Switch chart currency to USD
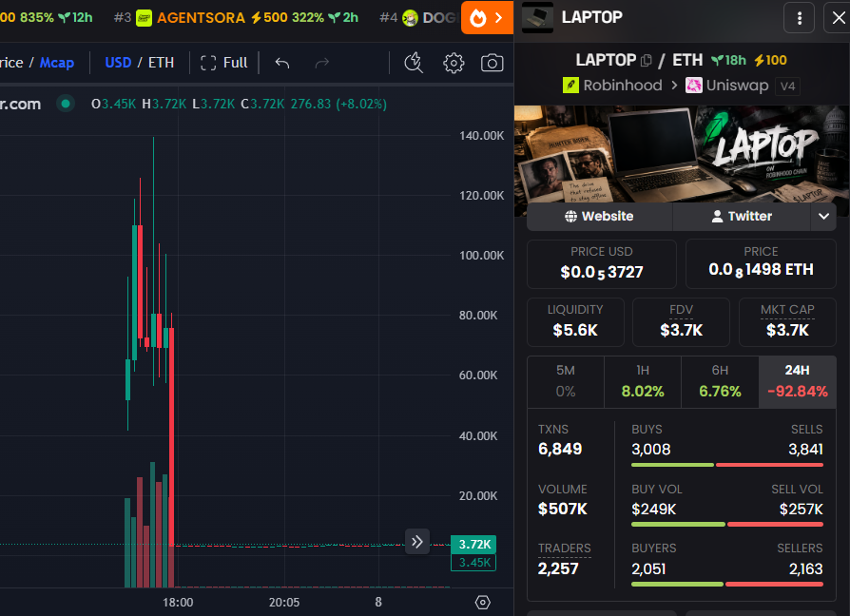 (x=118, y=63)
